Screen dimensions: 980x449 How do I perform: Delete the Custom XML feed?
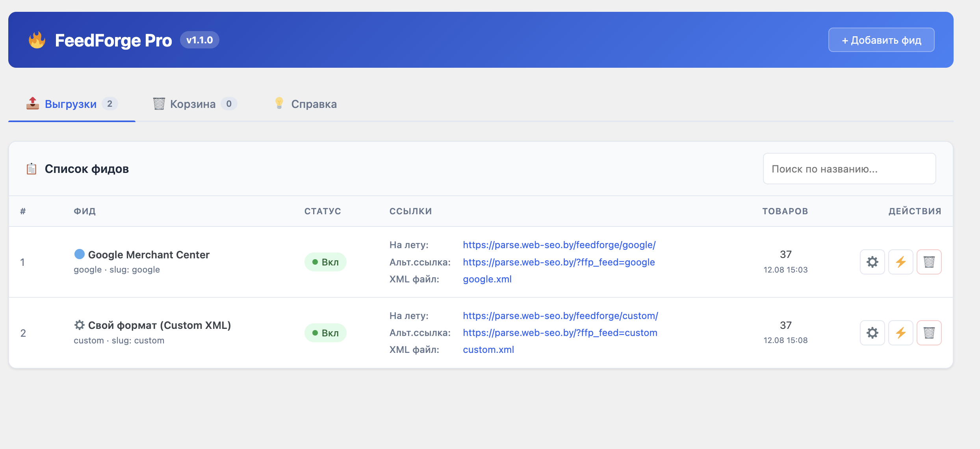[929, 333]
